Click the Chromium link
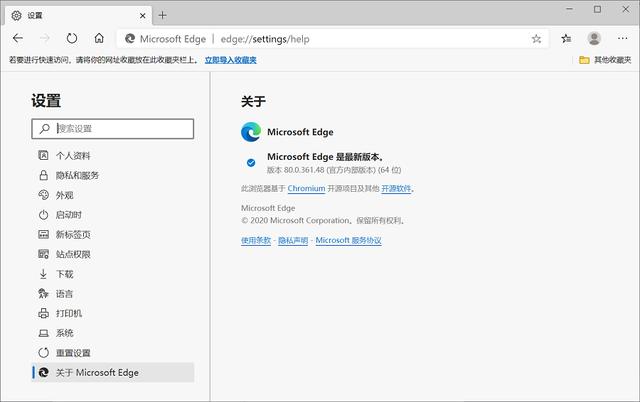Screen dimensions: 640x402 [x=306, y=189]
